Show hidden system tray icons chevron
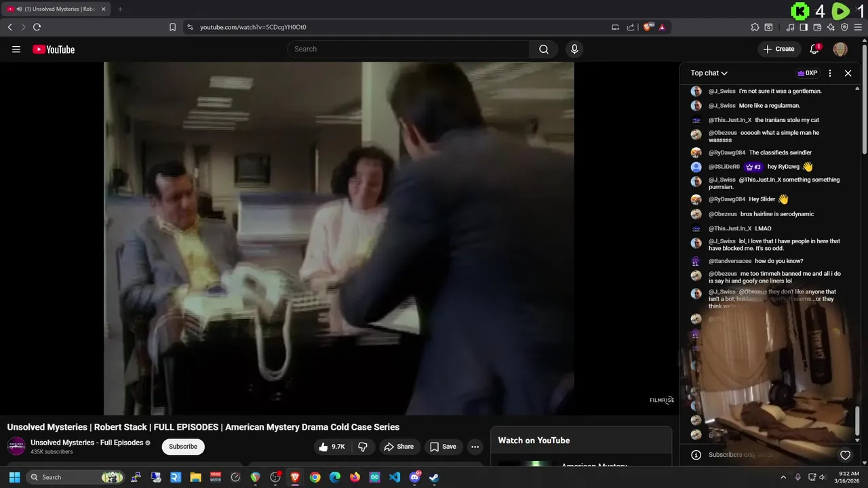This screenshot has height=488, width=868. point(783,477)
